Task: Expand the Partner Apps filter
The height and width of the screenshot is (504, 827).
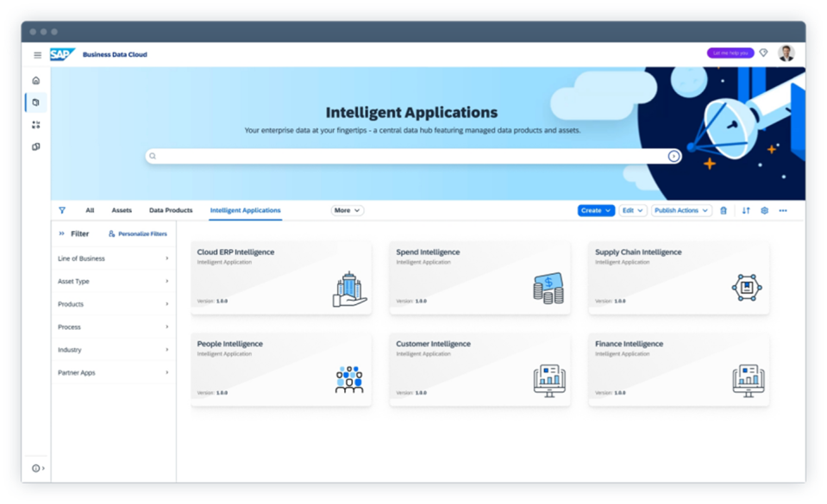Action: point(113,373)
